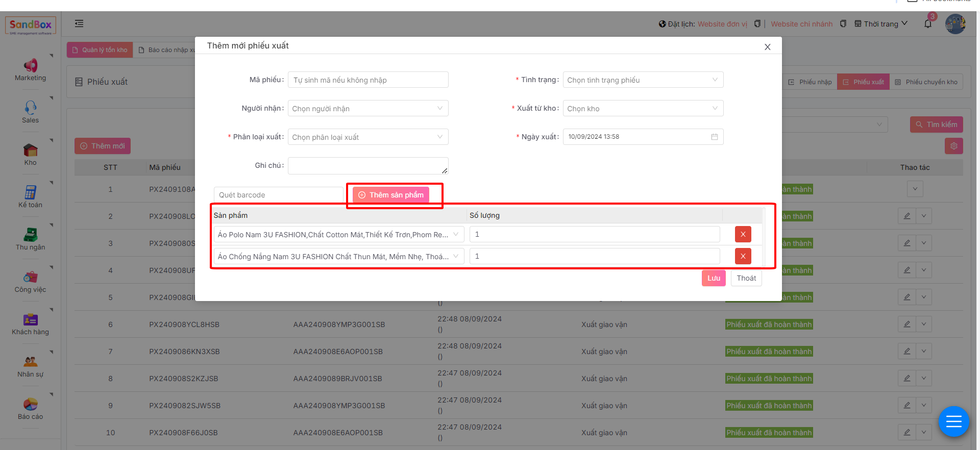Open the Xuất từ kho dropdown
Image resolution: width=980 pixels, height=450 pixels.
tap(643, 109)
